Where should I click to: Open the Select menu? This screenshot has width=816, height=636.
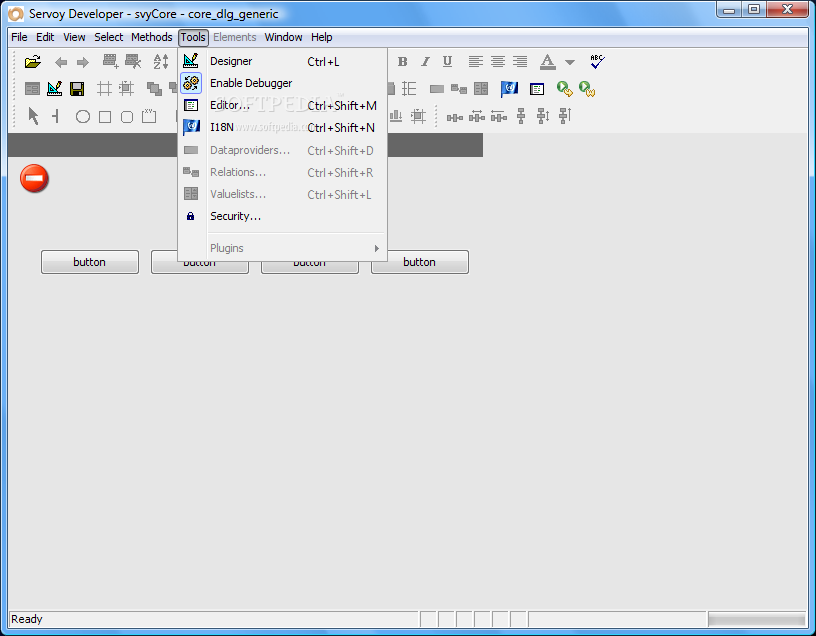tap(109, 37)
